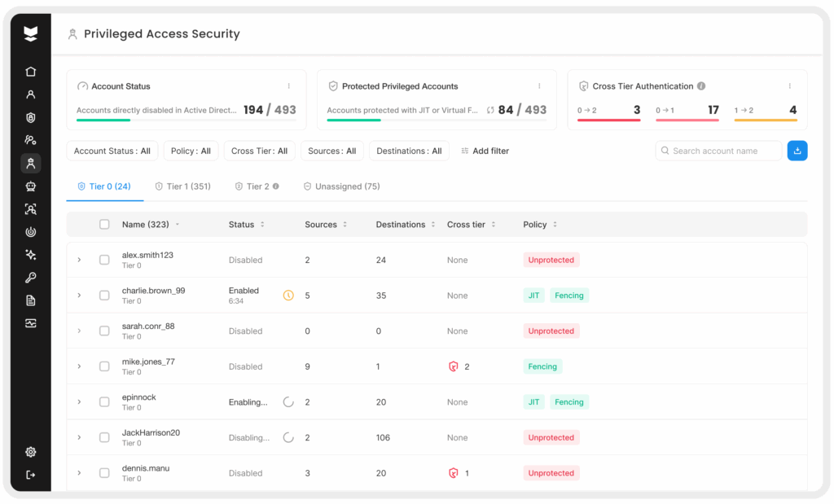Tick the checkbox for alex.smith123

(x=104, y=260)
